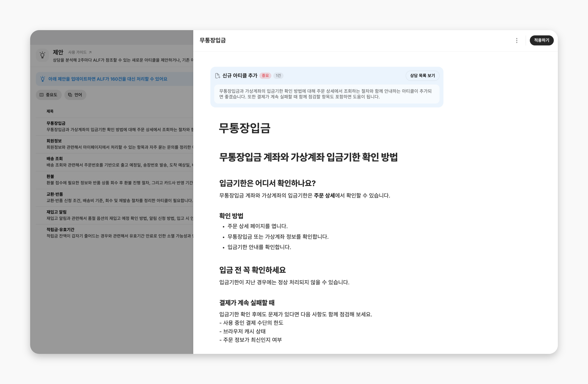Select the 무통장입금 suggestion row
The width and height of the screenshot is (588, 384).
[x=114, y=126]
